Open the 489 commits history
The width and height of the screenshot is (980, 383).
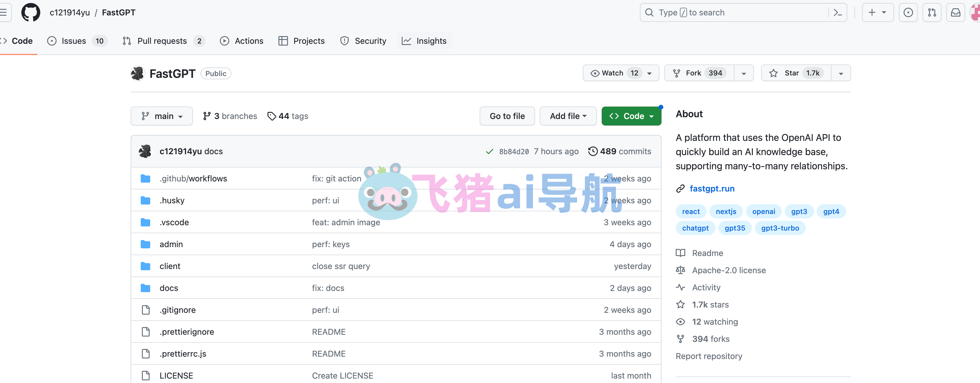620,151
